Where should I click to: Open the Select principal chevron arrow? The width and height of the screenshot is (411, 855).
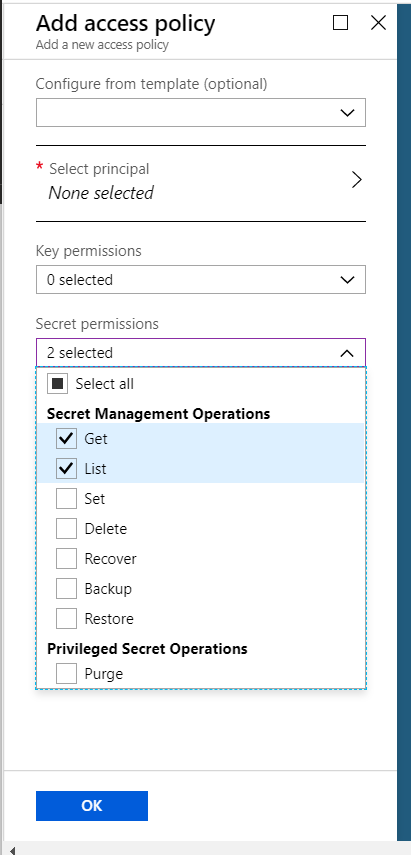tap(356, 180)
